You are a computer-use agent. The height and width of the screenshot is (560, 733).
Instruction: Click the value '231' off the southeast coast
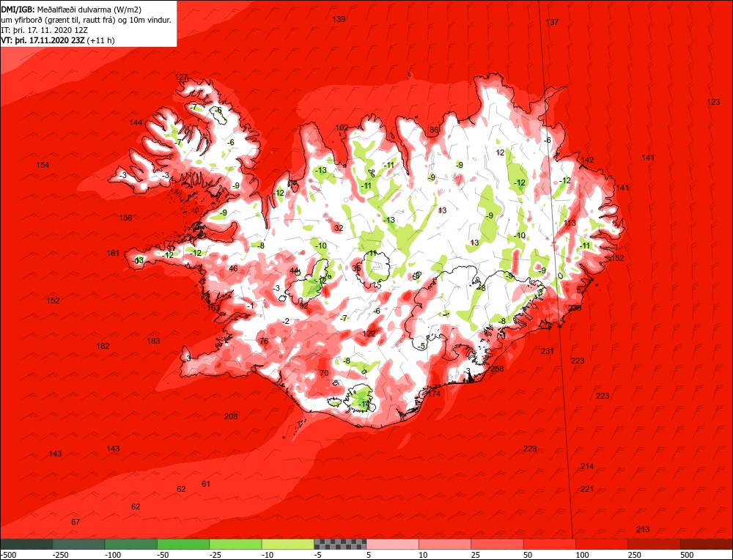pyautogui.click(x=548, y=351)
